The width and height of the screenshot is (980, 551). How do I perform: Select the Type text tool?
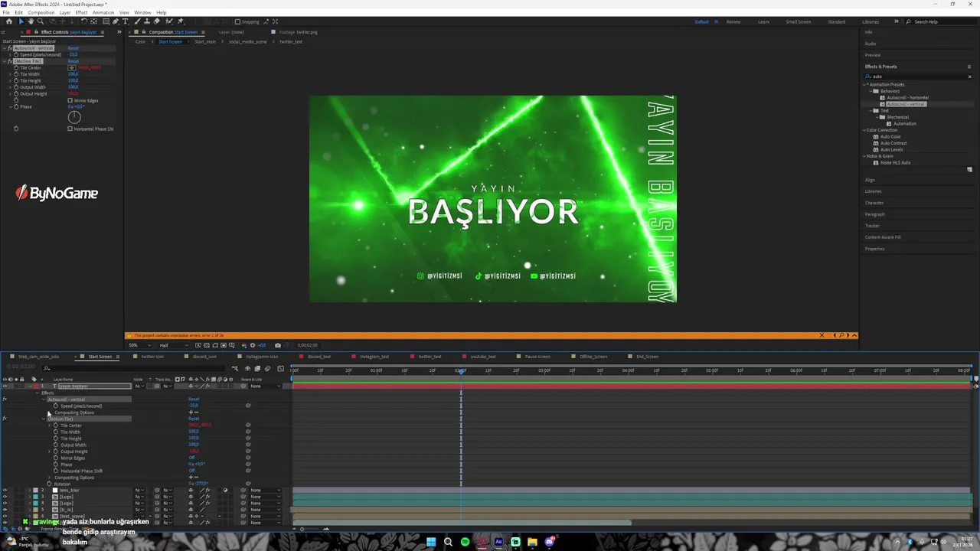click(125, 21)
